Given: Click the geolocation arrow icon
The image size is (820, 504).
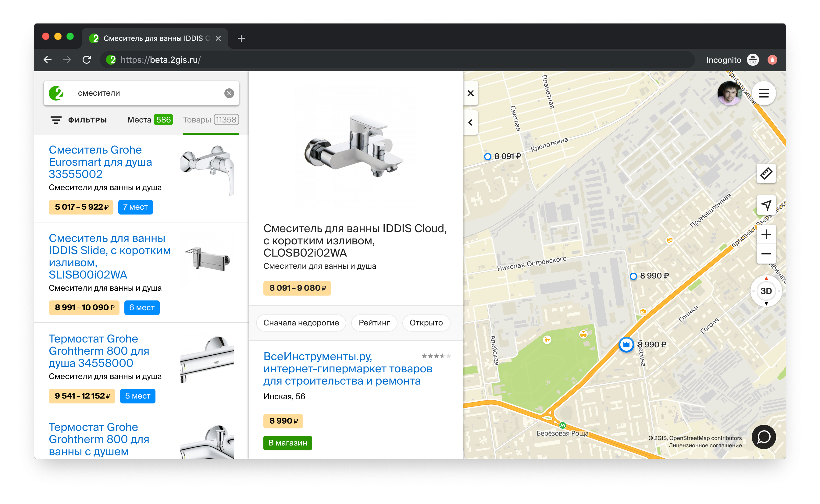Looking at the screenshot, I should tap(766, 205).
